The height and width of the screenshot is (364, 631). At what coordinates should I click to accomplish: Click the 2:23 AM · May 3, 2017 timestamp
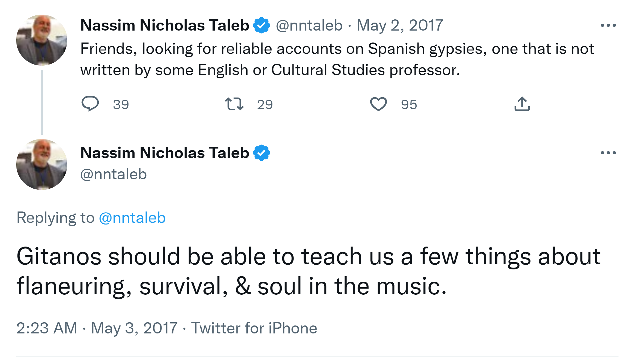tap(97, 328)
